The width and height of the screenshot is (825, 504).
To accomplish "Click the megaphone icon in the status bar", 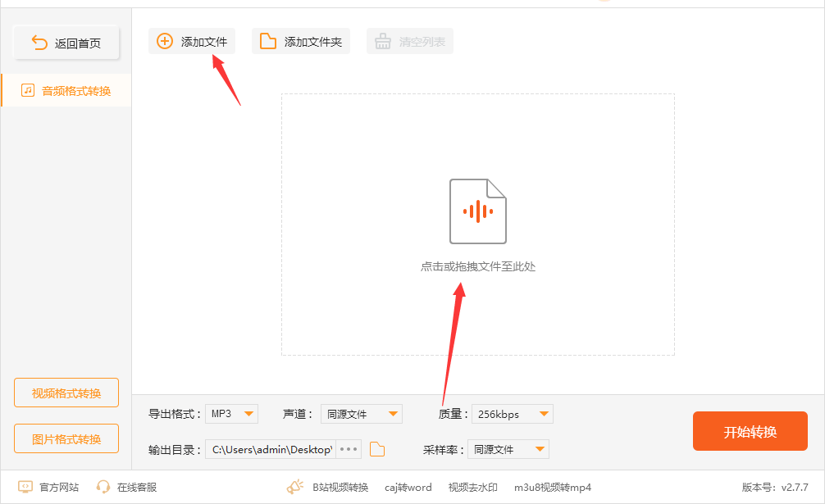I will (295, 487).
